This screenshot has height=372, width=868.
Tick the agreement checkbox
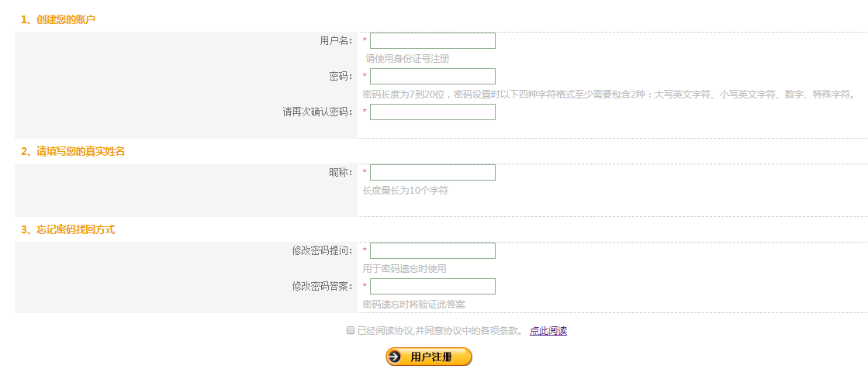(x=351, y=330)
